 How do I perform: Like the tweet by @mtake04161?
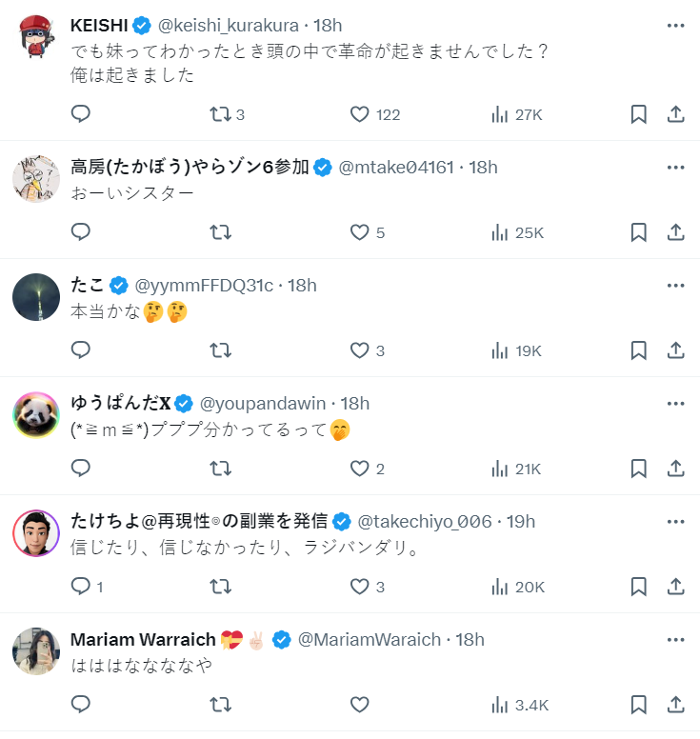[x=359, y=232]
